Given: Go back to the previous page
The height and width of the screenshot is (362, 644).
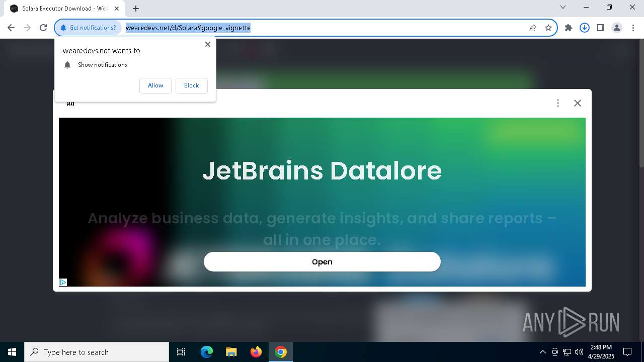Looking at the screenshot, I should point(11,28).
